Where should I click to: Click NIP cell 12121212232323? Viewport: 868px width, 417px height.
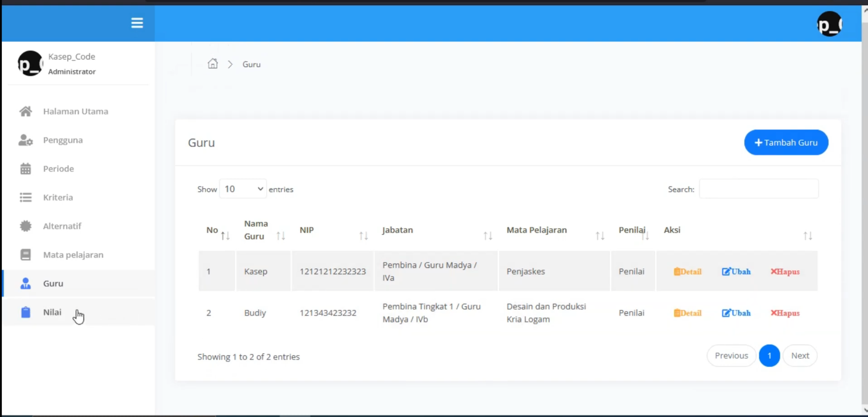pos(332,271)
